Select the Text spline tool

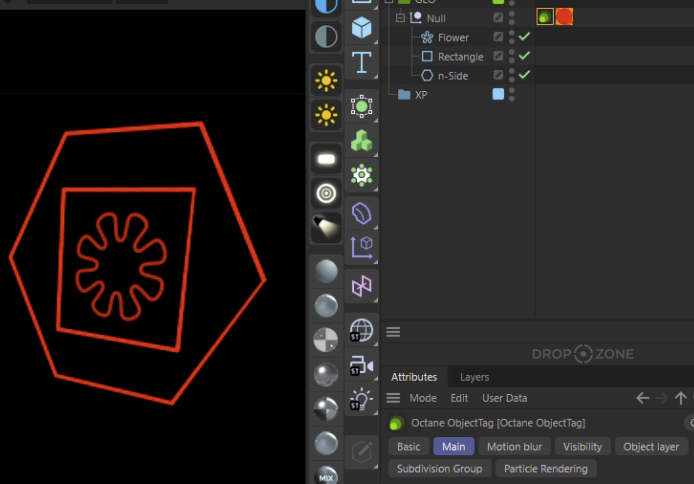(x=362, y=62)
